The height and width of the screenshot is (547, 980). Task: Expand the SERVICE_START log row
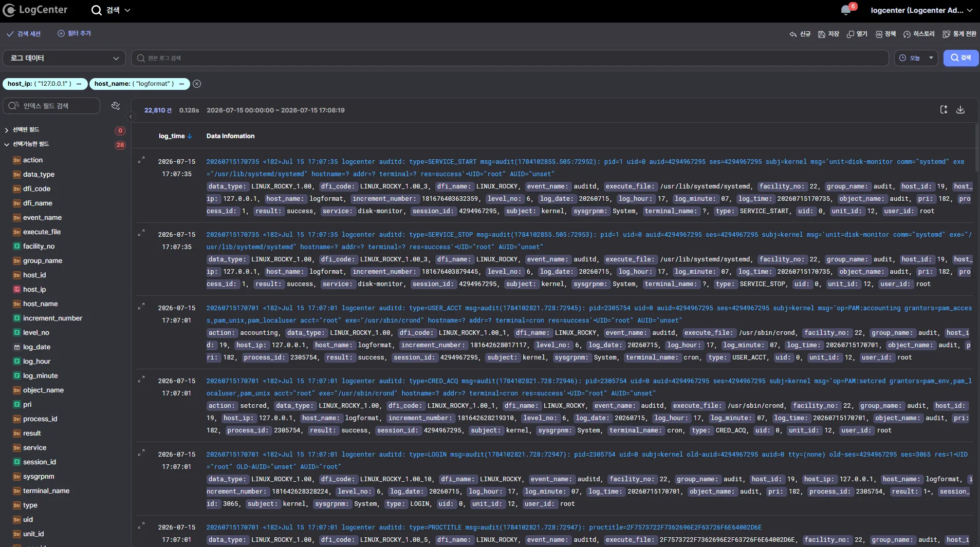point(141,160)
